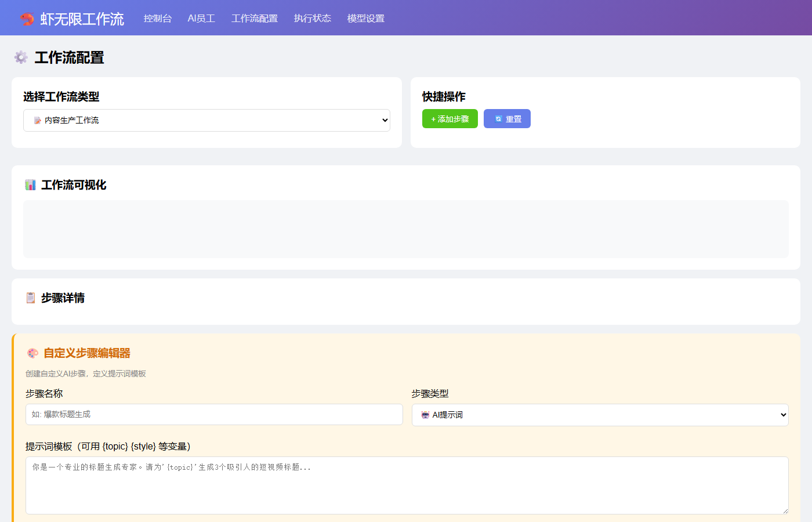Viewport: 812px width, 522px height.
Task: Open the 执行状态 navigation item
Action: [x=313, y=19]
